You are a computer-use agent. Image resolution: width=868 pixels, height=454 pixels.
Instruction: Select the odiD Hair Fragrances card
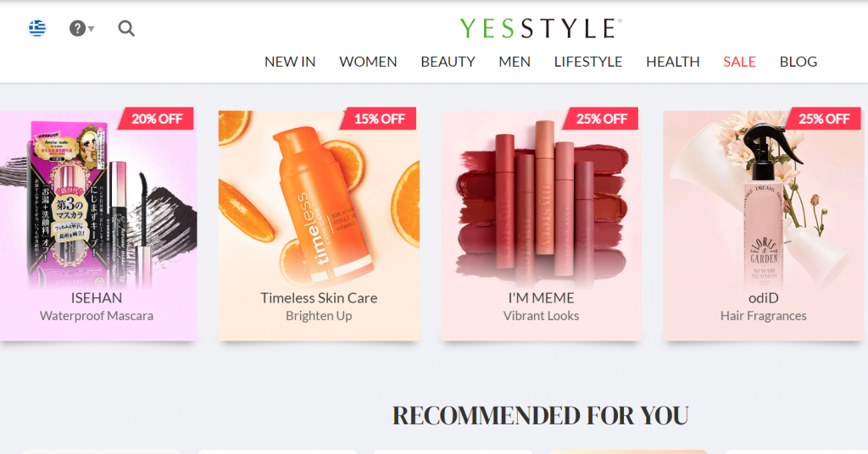764,225
